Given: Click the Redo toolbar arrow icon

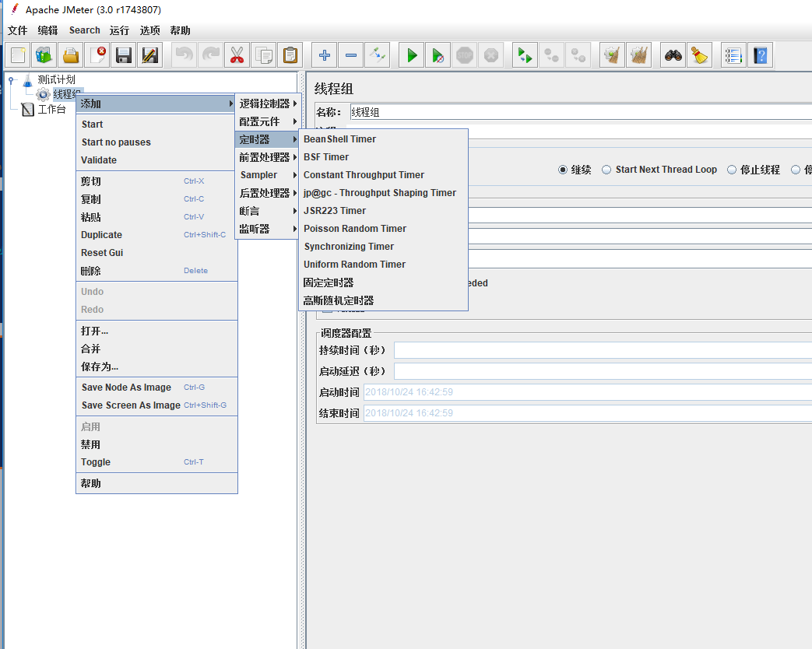Looking at the screenshot, I should (210, 54).
